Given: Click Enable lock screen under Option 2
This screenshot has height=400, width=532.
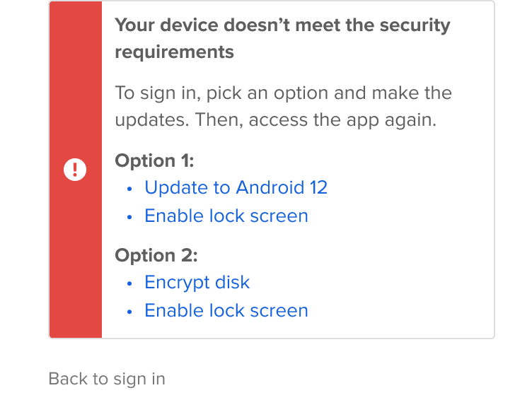Looking at the screenshot, I should 226,310.
